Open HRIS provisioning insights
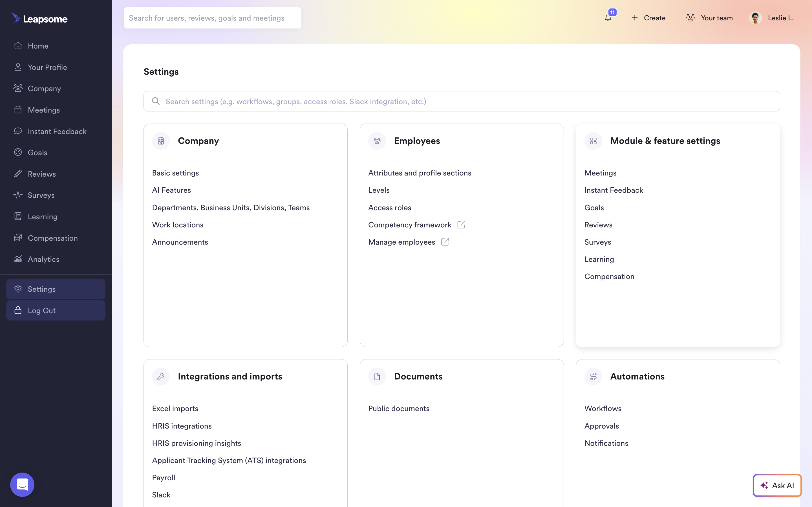 click(x=197, y=443)
